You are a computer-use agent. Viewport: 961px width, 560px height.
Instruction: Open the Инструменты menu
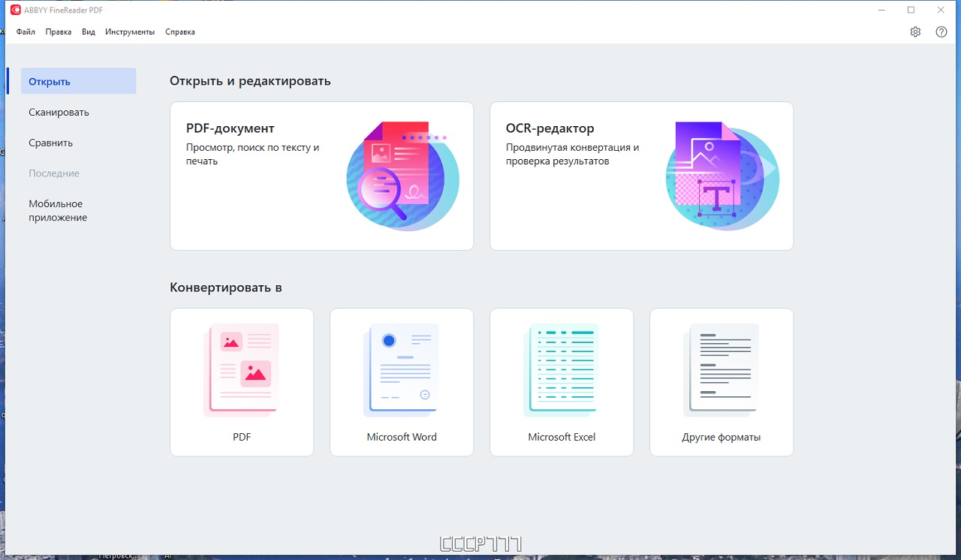130,32
